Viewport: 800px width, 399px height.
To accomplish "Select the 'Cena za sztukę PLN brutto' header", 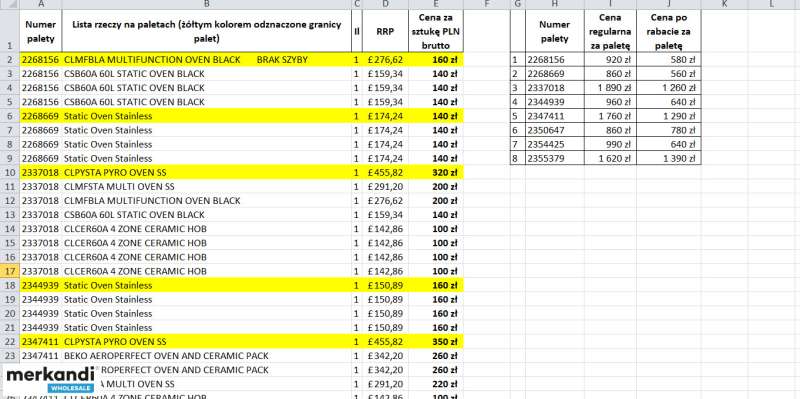I will [x=436, y=31].
